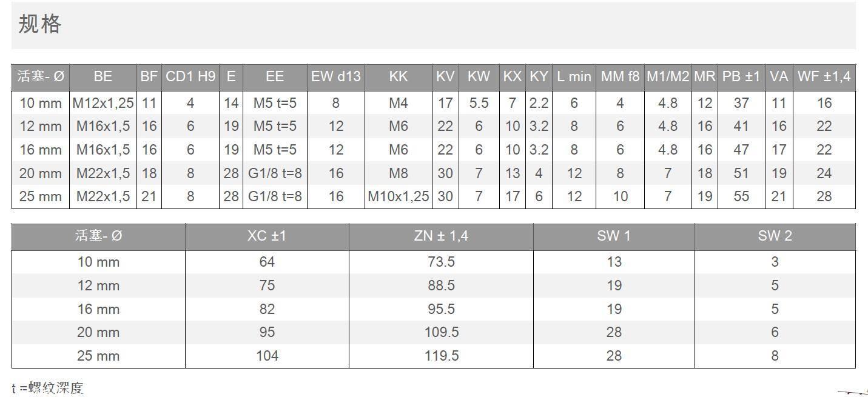Select the SW 2 column header
Viewport: 868px width, 397px height.
[775, 236]
